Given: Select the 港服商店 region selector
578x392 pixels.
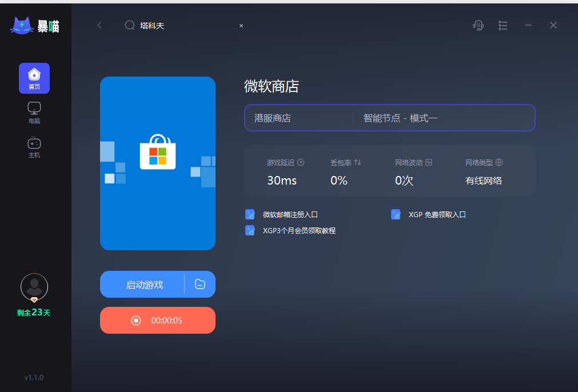Looking at the screenshot, I should click(x=273, y=118).
